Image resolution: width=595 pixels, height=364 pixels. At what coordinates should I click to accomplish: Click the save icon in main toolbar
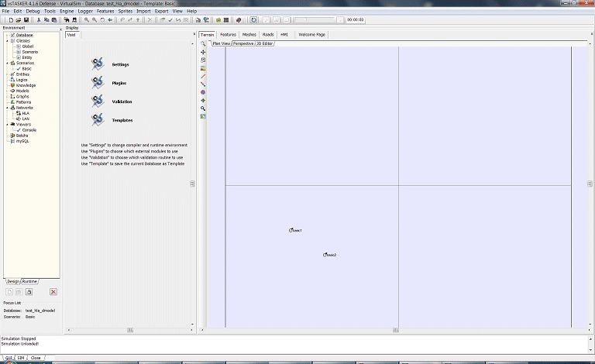coord(26,19)
